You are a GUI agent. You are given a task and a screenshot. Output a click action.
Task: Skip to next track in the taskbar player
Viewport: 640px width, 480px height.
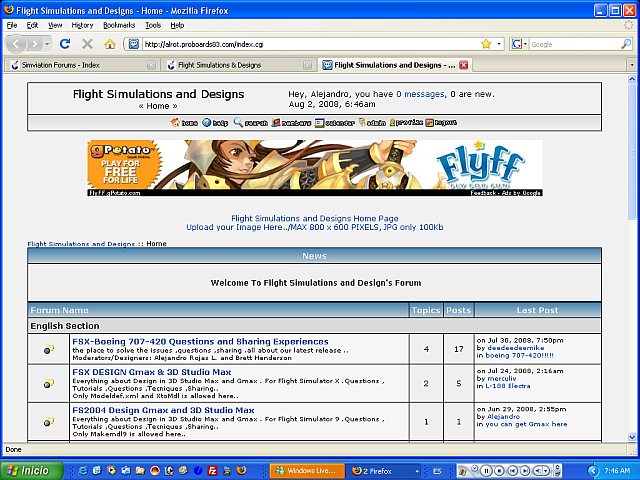coord(525,471)
